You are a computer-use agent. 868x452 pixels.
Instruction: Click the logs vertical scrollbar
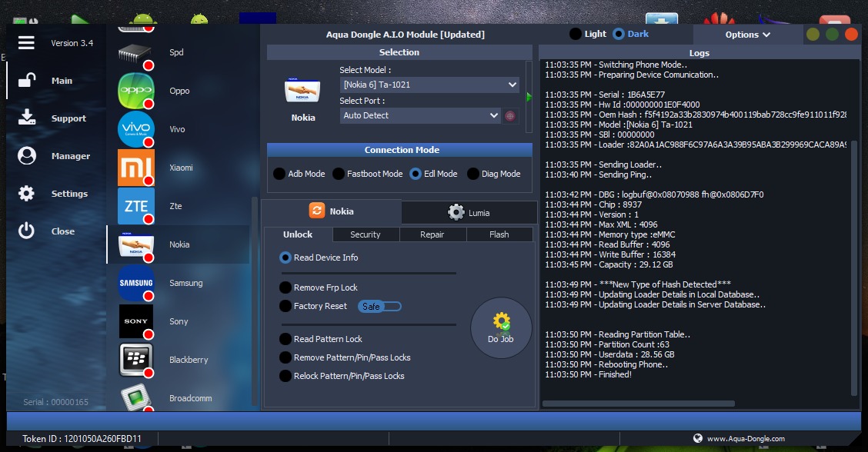coord(853,268)
